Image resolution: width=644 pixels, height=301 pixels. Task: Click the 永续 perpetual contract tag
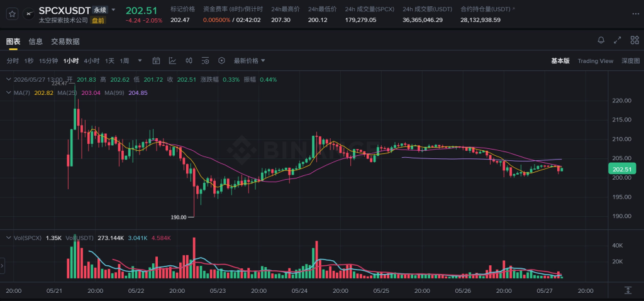(x=100, y=10)
